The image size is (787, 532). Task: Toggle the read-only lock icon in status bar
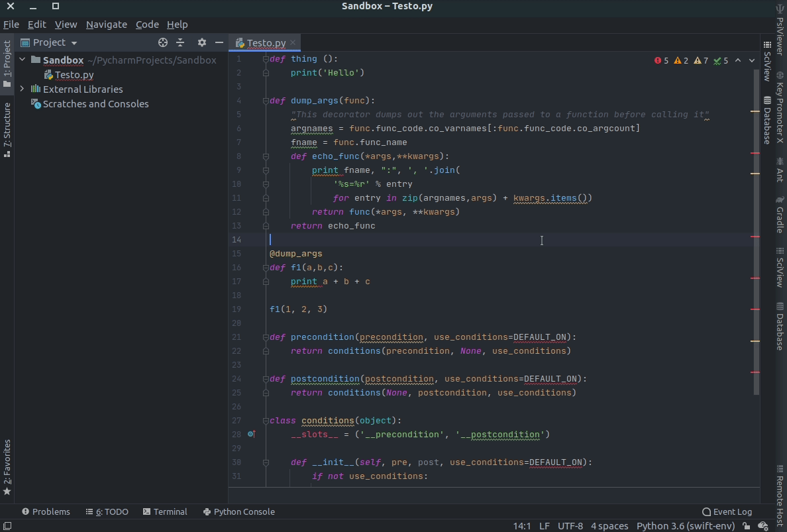(x=747, y=526)
